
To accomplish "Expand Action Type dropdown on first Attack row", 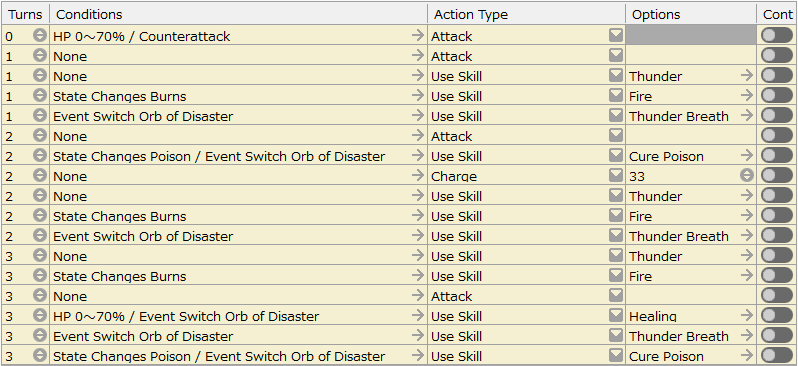I will [x=616, y=36].
